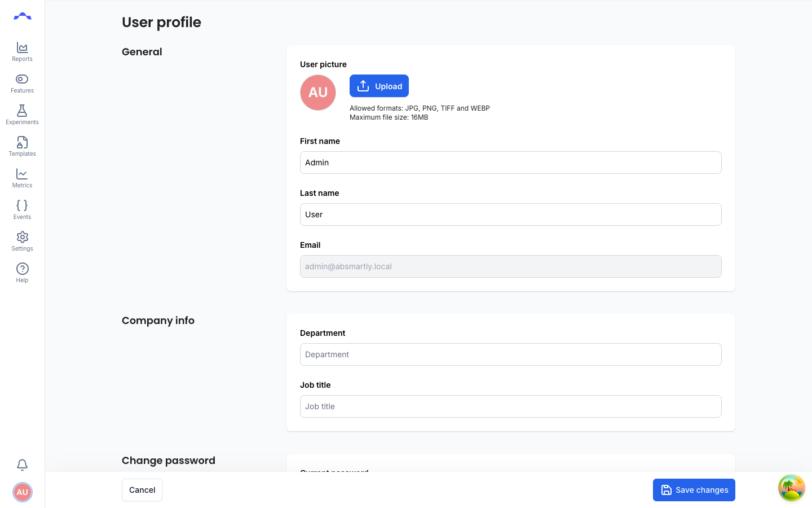Click the 'Change password' section heading

pyautogui.click(x=169, y=461)
